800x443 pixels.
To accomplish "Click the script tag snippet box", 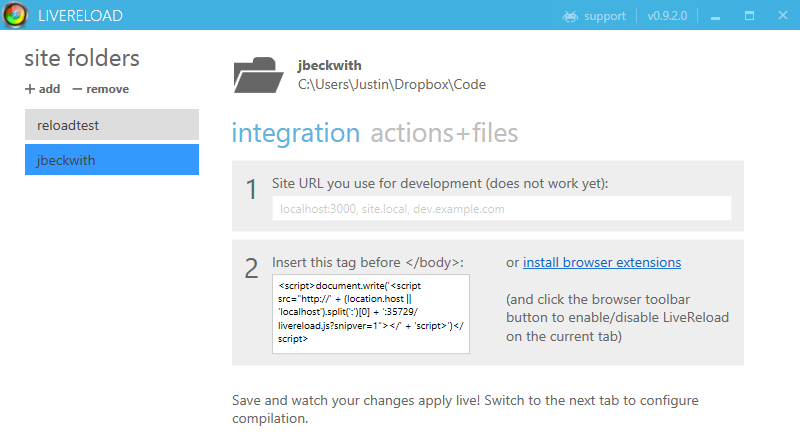I will tap(371, 314).
